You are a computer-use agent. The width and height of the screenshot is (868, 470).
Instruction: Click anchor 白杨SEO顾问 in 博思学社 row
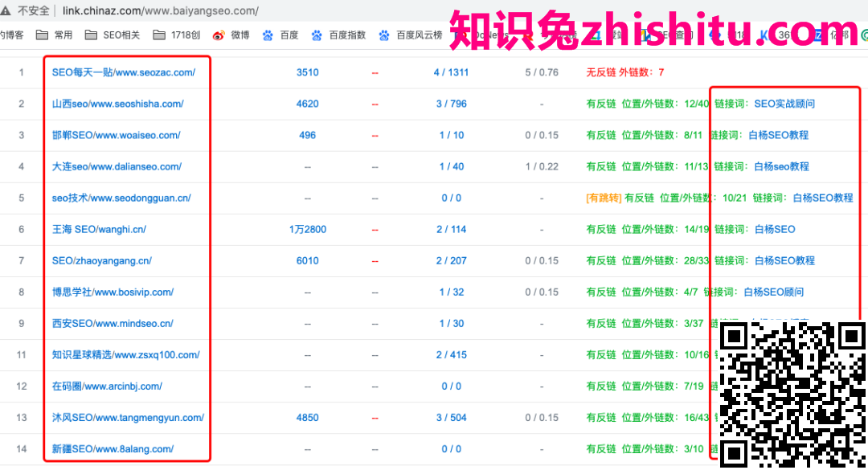(x=773, y=292)
